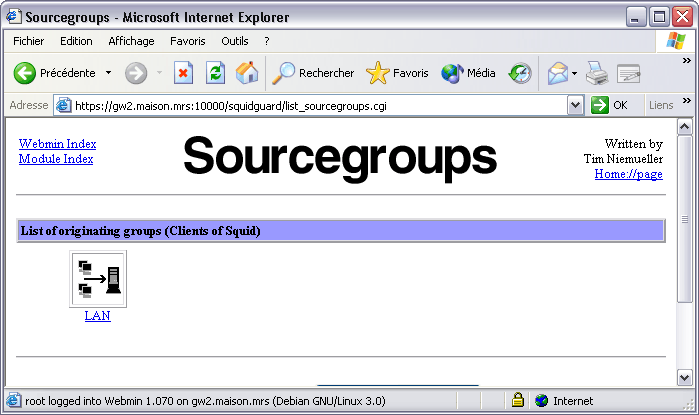Click the 'Tim Niemueller' author text
Image resolution: width=699 pixels, height=415 pixels.
[x=623, y=159]
